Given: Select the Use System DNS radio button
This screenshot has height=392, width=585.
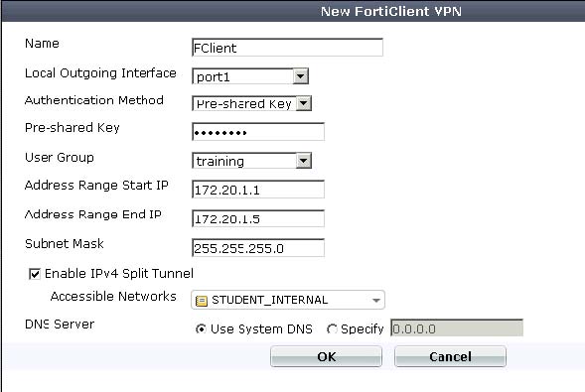Looking at the screenshot, I should point(201,329).
